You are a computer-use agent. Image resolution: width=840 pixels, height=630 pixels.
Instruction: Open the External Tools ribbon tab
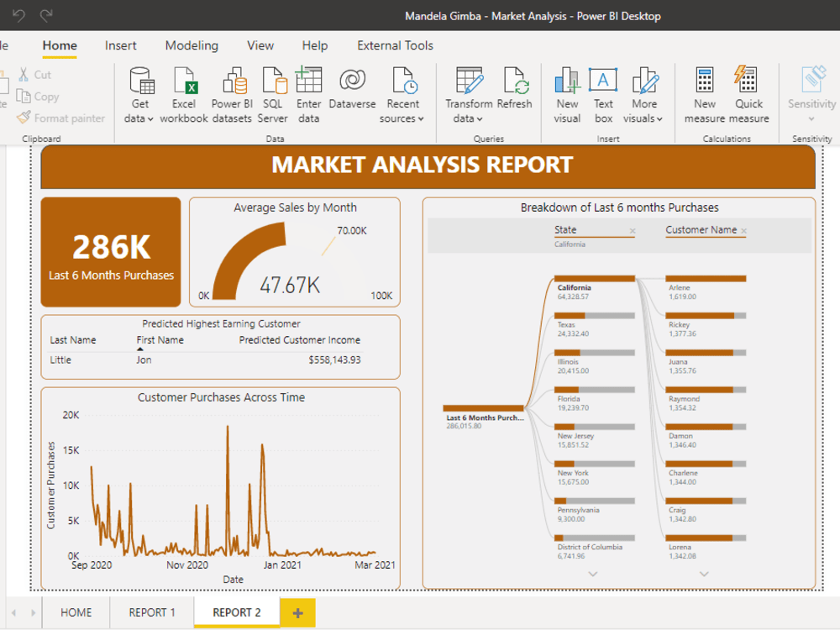pos(395,45)
